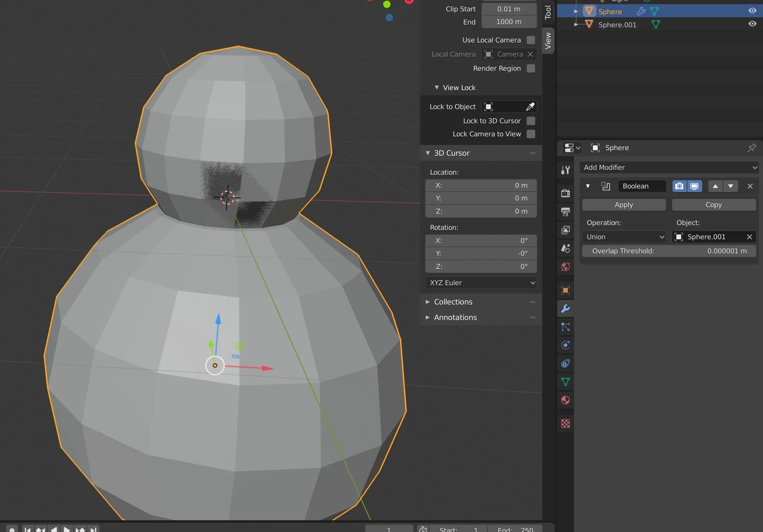Open the Object Data green triangle tab
This screenshot has width=763, height=532.
(565, 381)
